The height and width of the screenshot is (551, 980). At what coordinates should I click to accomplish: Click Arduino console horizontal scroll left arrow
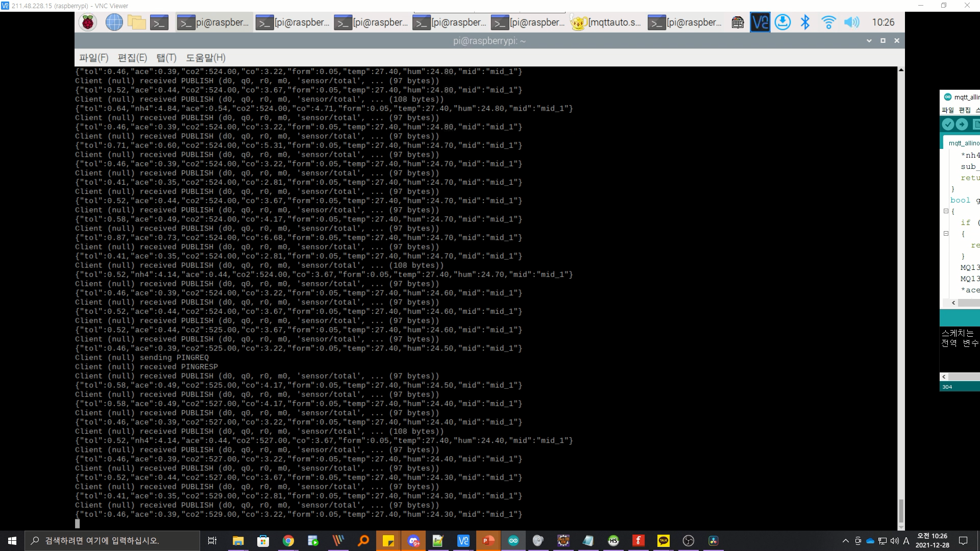pyautogui.click(x=944, y=377)
